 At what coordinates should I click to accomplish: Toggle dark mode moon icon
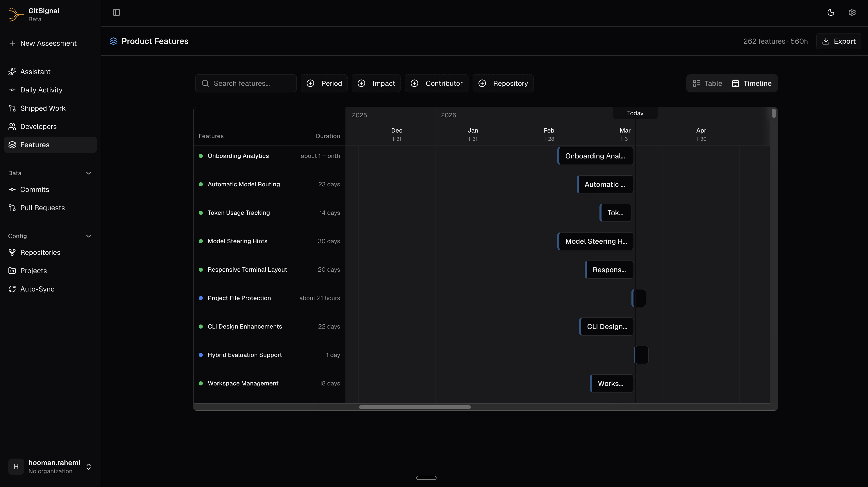[x=831, y=12]
